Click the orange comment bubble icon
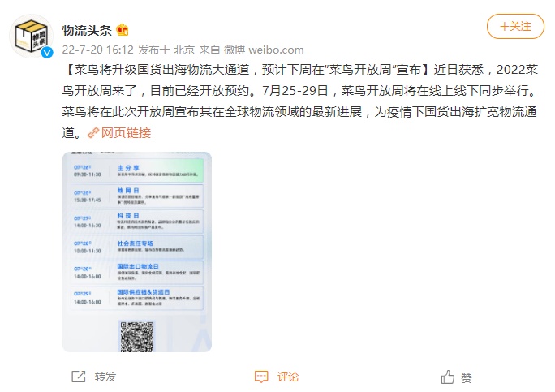 tap(261, 377)
